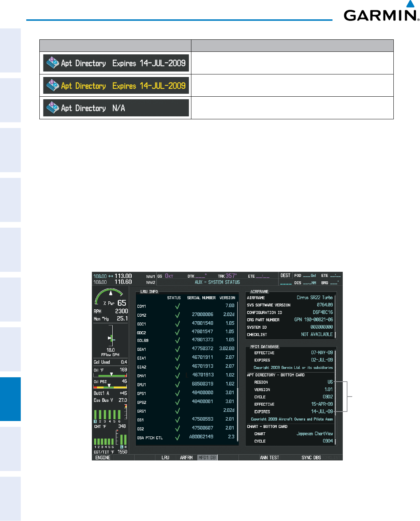This screenshot has width=420, height=521.
Task: Click the 02-JUL-09 expires date
Action: pos(322,360)
